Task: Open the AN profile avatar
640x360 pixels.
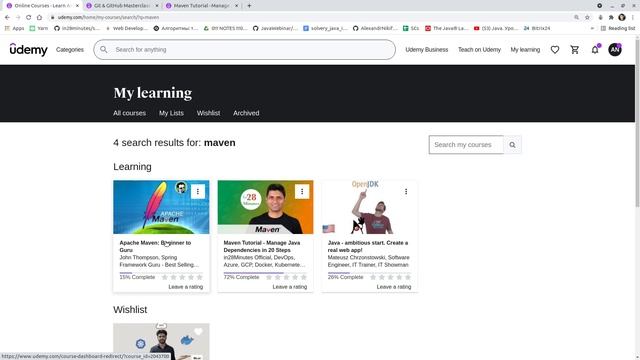Action: [615, 50]
